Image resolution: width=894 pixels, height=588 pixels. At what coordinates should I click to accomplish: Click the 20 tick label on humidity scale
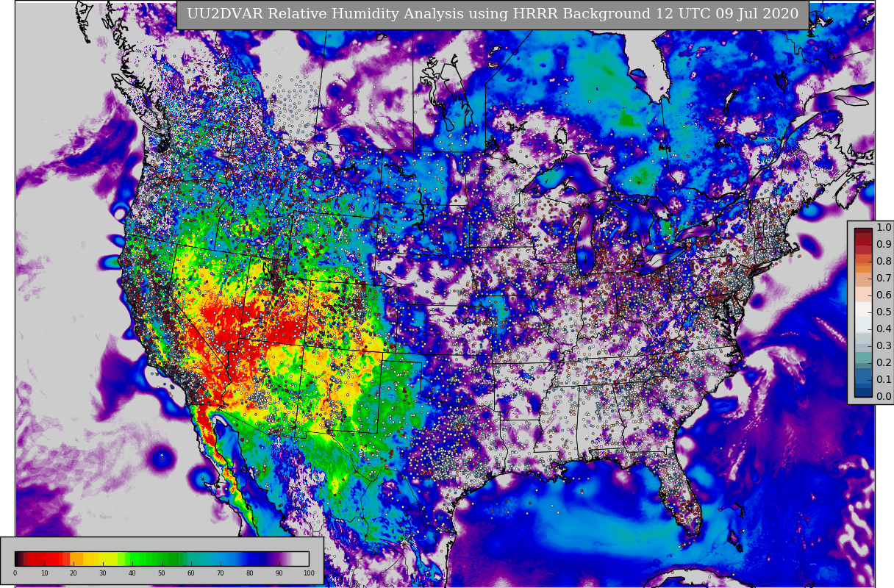point(74,573)
